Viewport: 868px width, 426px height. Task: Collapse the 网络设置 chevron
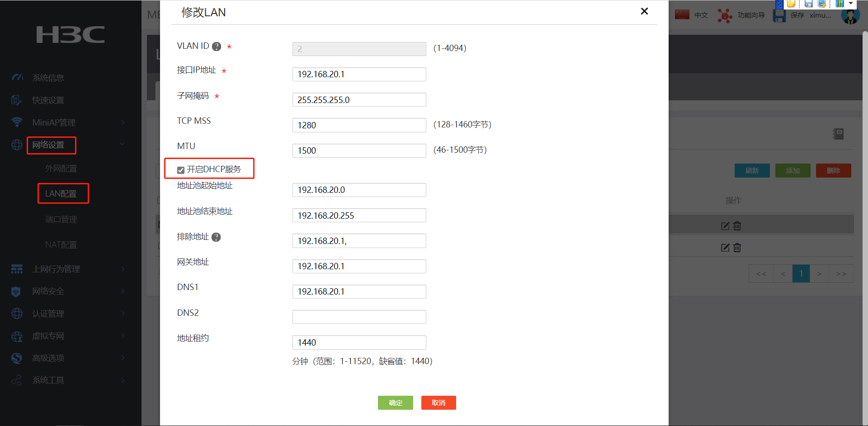pyautogui.click(x=122, y=144)
